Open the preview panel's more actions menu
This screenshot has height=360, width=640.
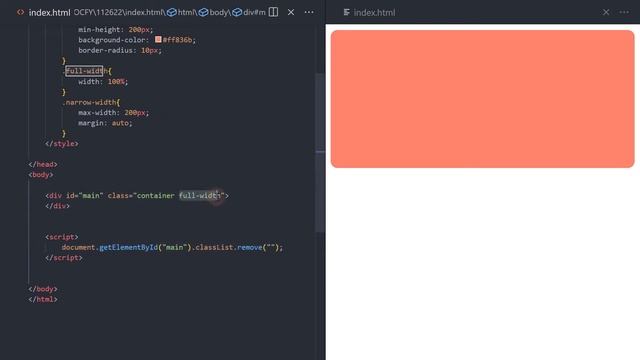coord(624,12)
